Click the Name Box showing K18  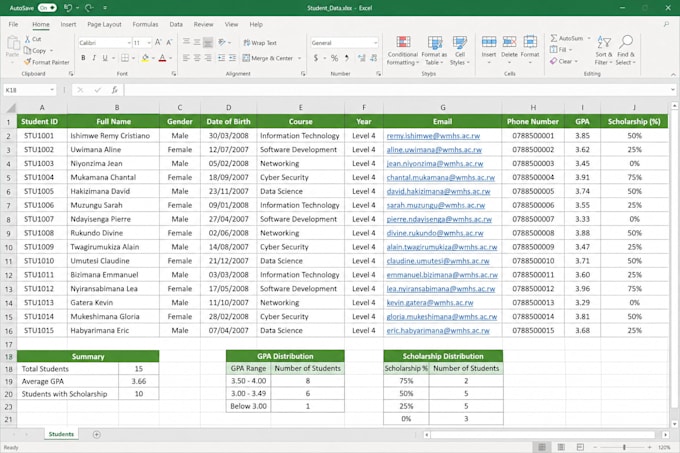point(29,90)
